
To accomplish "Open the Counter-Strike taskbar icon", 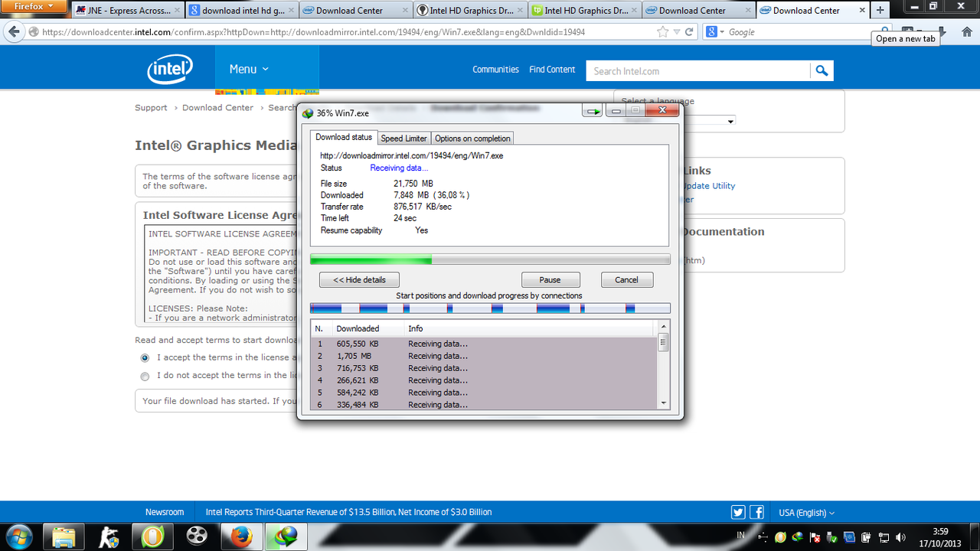I will click(x=109, y=536).
